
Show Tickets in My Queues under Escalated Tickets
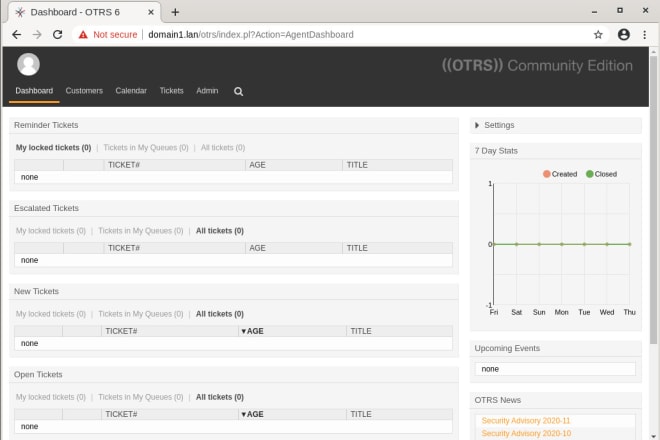[141, 231]
